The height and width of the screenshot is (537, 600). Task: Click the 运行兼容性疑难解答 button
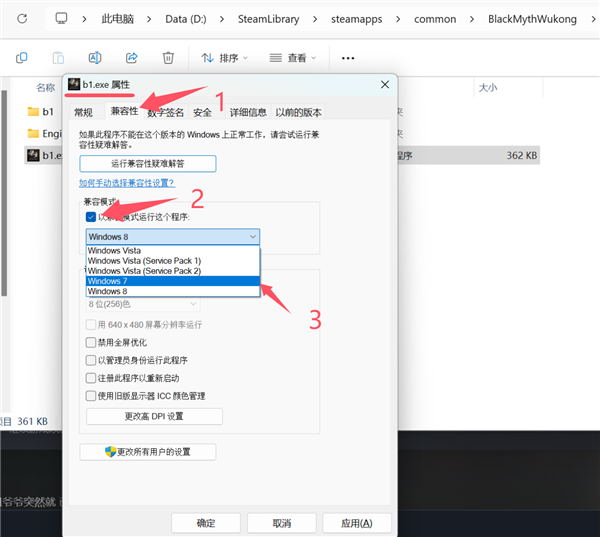point(147,163)
